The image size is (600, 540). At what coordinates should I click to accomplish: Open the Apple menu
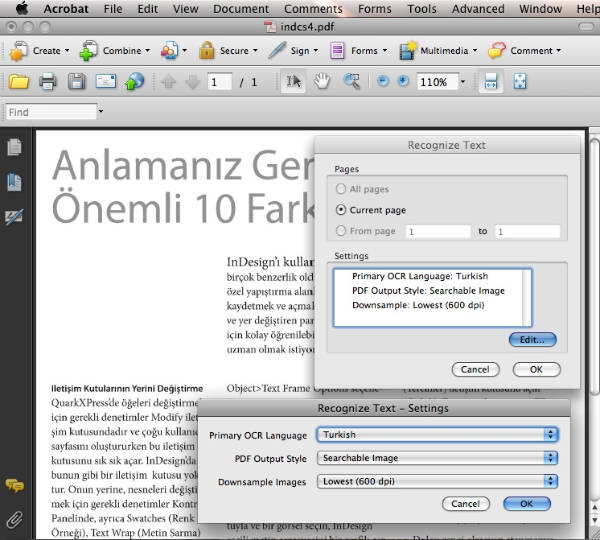pos(22,8)
